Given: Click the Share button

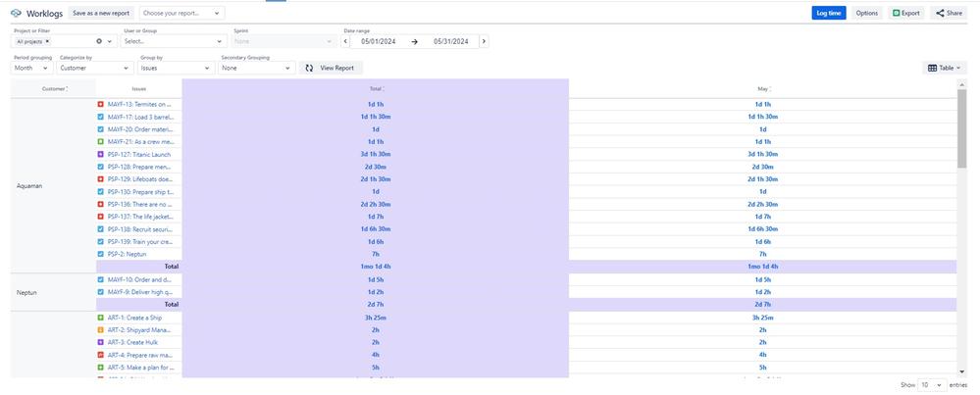Looking at the screenshot, I should pyautogui.click(x=949, y=13).
